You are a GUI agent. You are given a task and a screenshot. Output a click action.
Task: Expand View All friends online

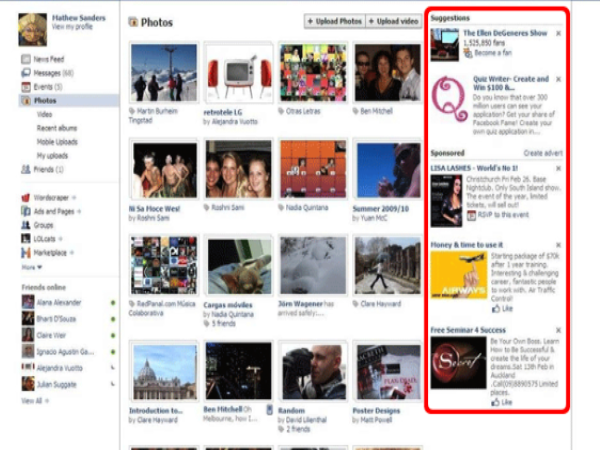pos(33,400)
